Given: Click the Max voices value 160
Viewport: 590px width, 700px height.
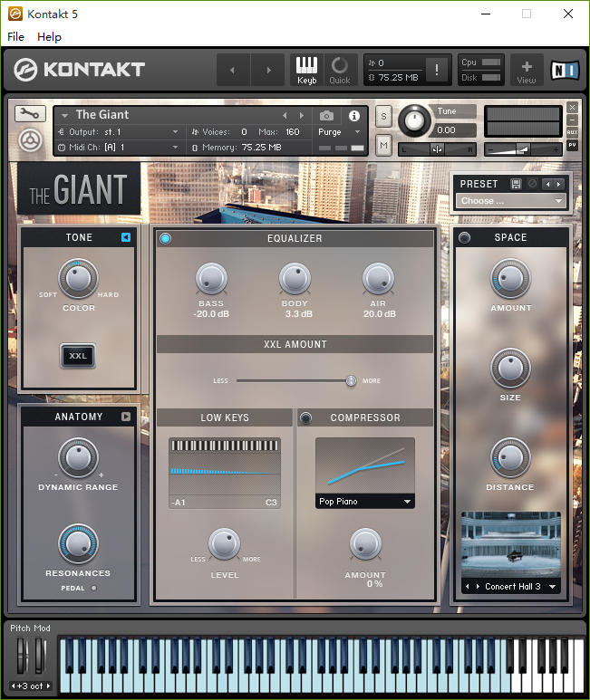Looking at the screenshot, I should click(293, 131).
